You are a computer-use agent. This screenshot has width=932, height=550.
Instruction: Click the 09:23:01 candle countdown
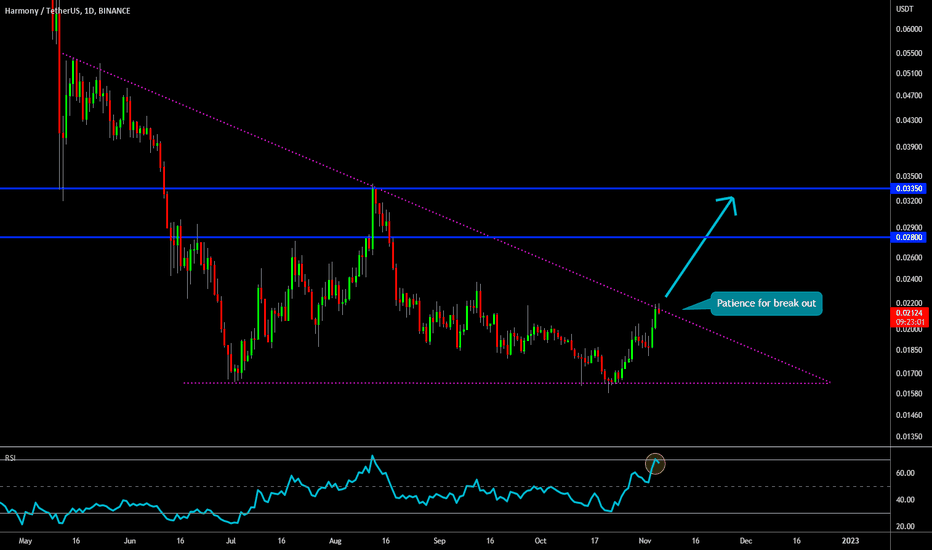[909, 322]
